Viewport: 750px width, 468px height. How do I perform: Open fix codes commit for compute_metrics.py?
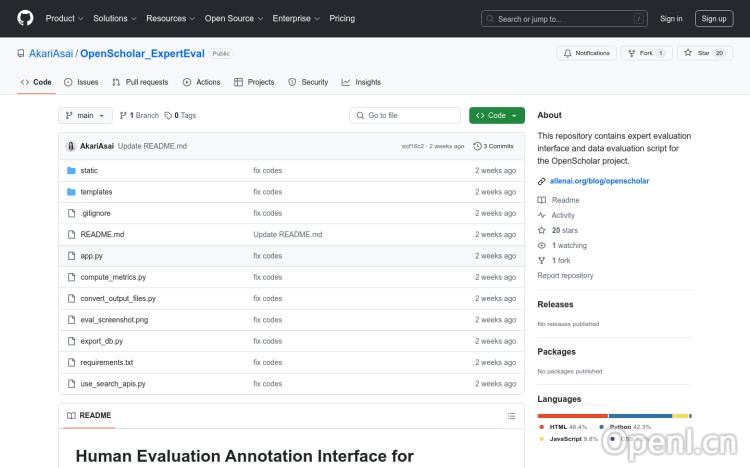[267, 277]
